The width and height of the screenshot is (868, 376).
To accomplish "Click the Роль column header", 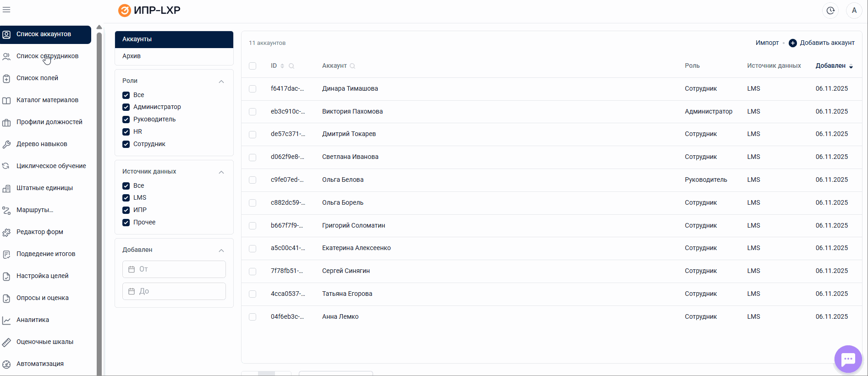I will coord(692,66).
